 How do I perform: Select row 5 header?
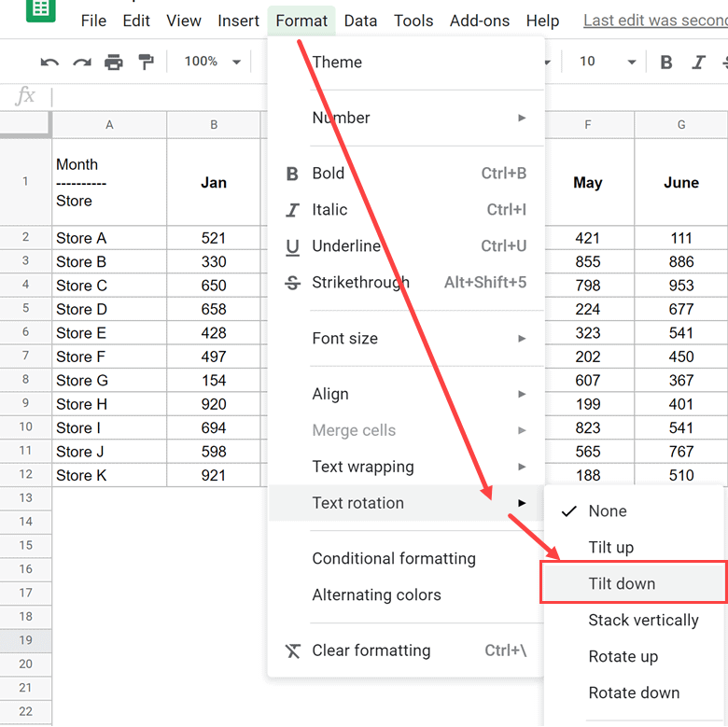(25, 308)
